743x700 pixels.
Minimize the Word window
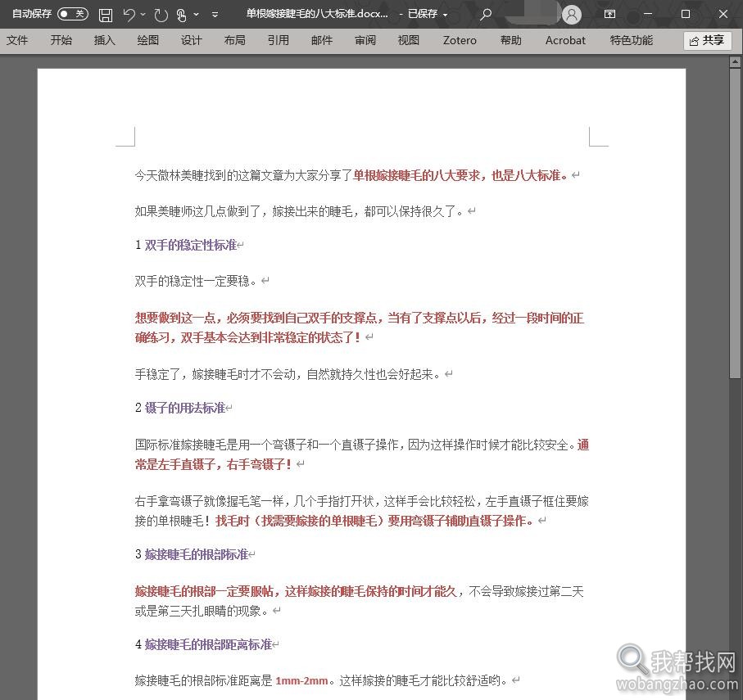648,14
